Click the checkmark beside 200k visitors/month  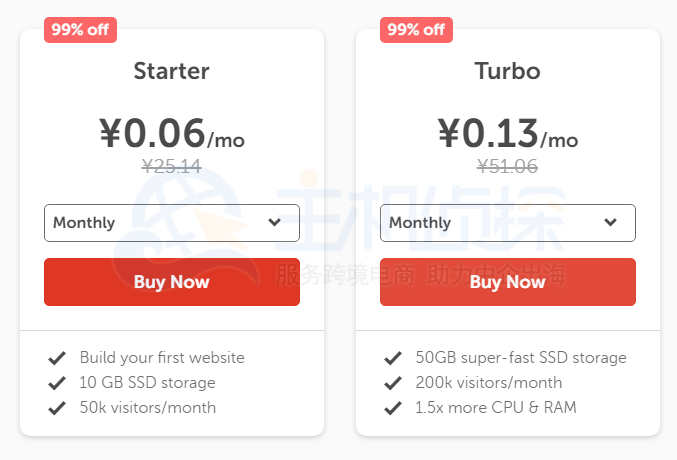click(x=393, y=382)
